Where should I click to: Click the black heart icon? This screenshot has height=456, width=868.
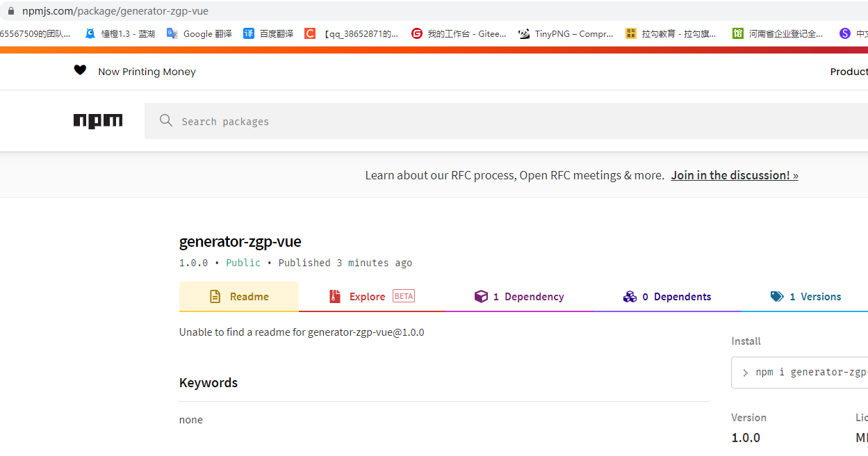81,70
